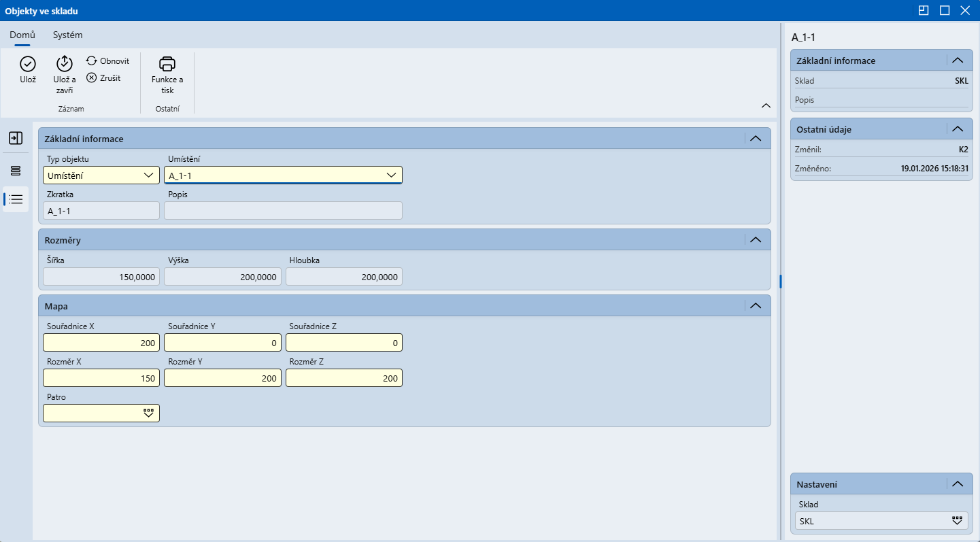Collapse the ribbon with the chevron arrow
Screen dimensions: 980x542
(766, 105)
